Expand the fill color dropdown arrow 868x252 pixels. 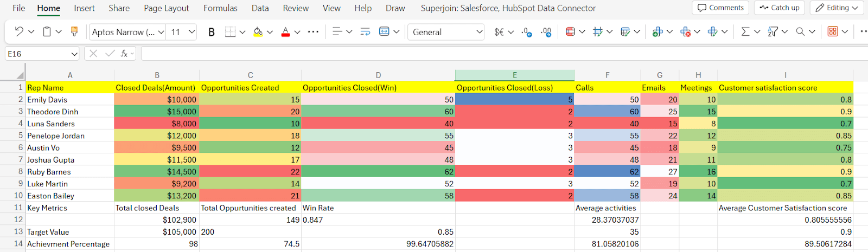point(270,32)
